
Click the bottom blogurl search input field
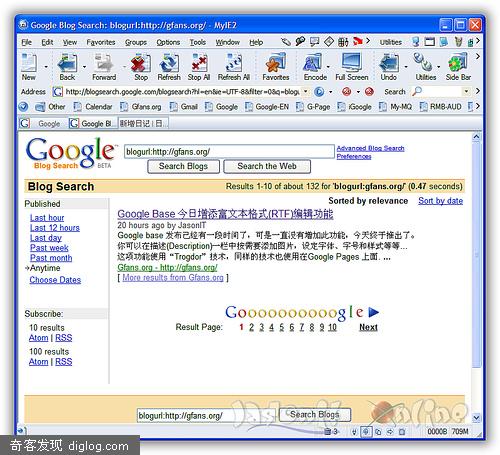[x=207, y=416]
